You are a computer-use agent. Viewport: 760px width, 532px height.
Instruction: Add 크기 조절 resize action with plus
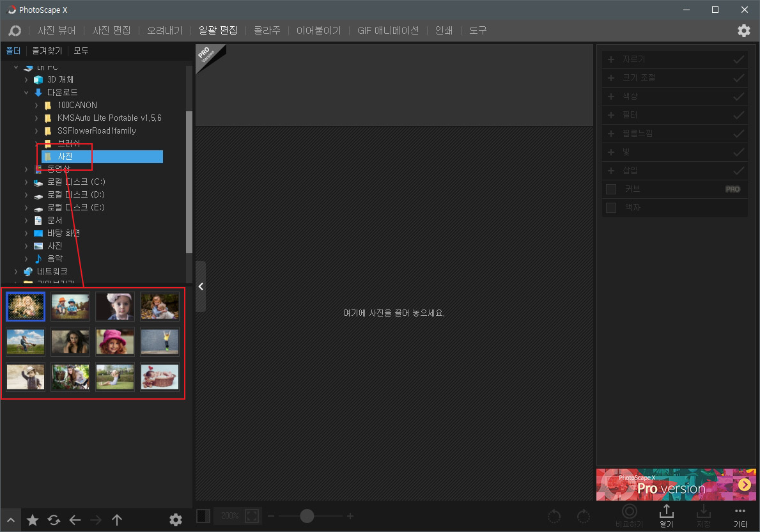point(610,77)
